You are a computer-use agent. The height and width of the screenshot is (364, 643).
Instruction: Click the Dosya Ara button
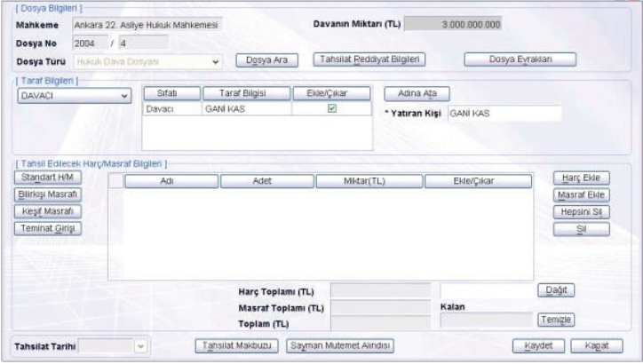click(265, 60)
